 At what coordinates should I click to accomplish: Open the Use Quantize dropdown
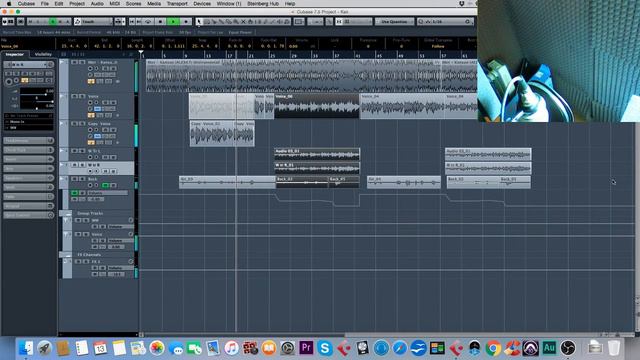pyautogui.click(x=394, y=21)
